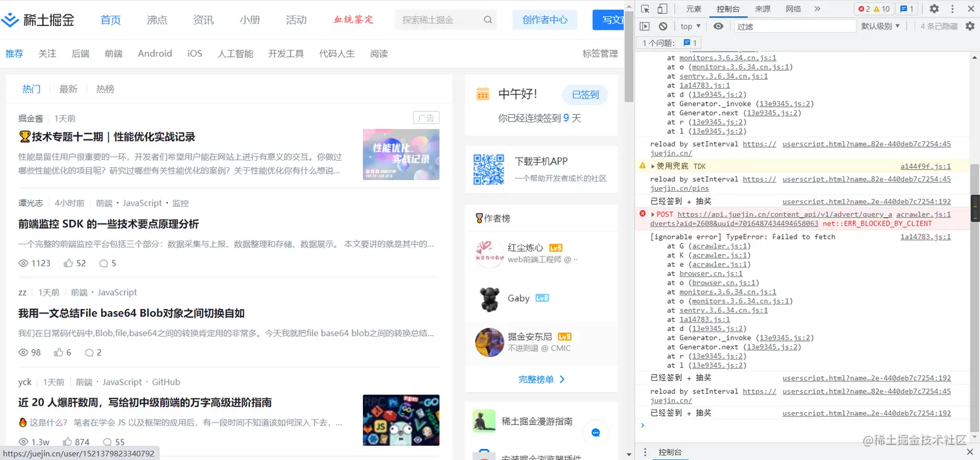
Task: Click the like icon showing 874
Action: click(x=68, y=442)
